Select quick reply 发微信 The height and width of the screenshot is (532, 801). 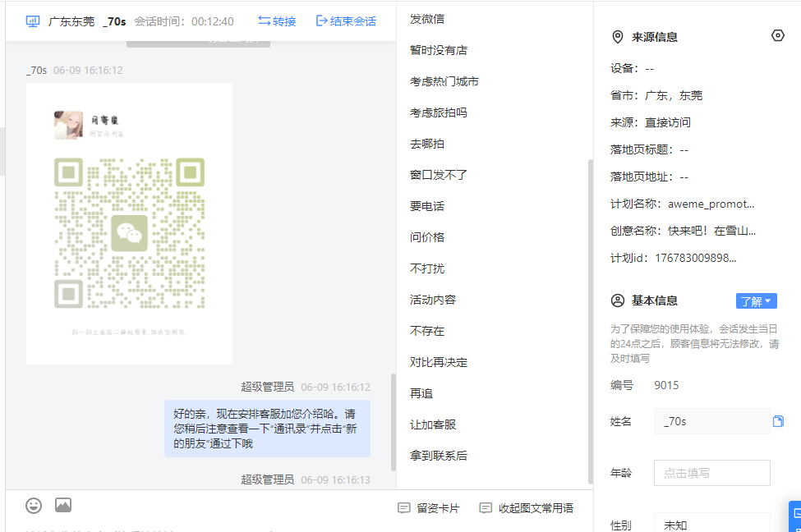[427, 19]
